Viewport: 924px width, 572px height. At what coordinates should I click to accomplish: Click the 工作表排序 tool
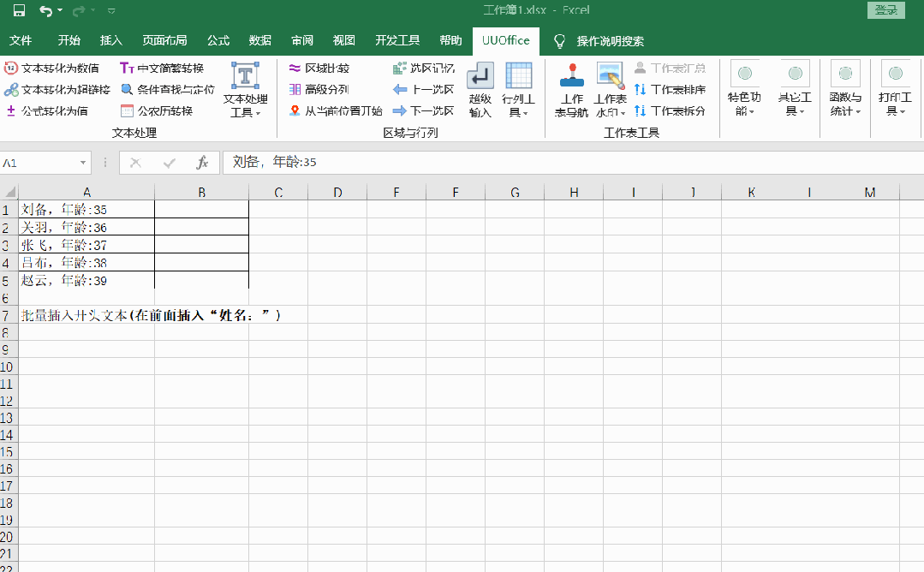tap(670, 89)
